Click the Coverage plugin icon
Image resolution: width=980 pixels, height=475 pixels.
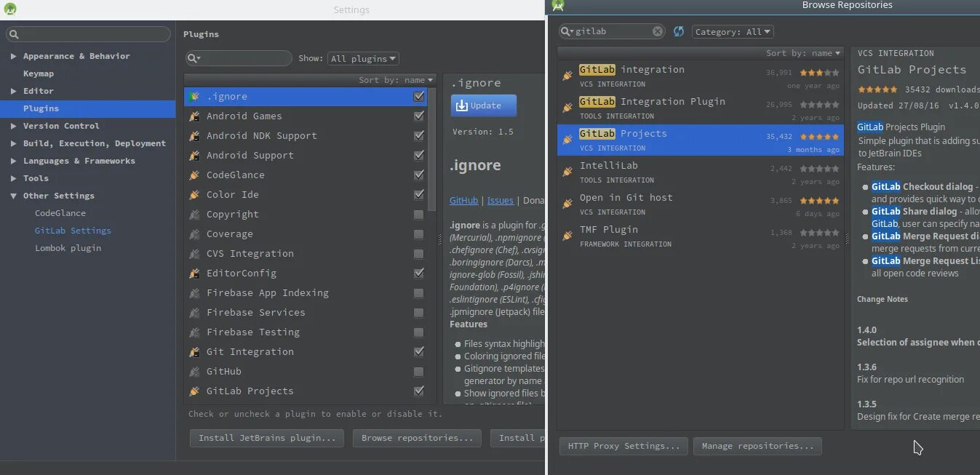[194, 234]
